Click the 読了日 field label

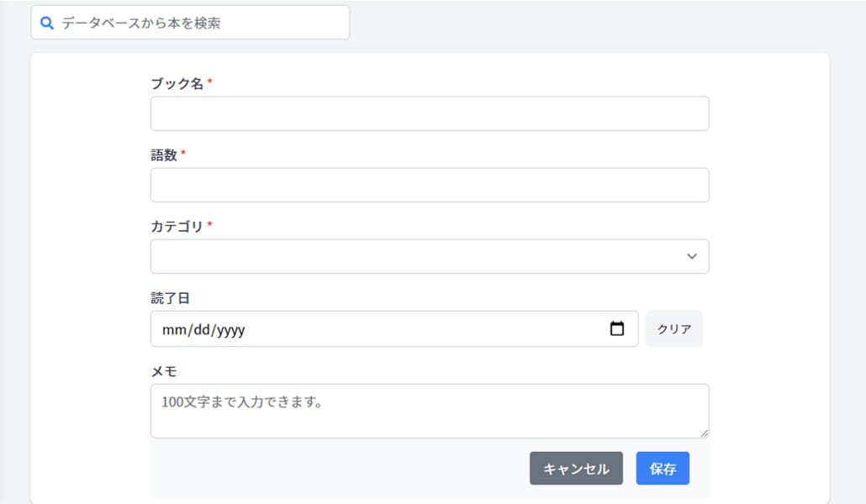170,298
